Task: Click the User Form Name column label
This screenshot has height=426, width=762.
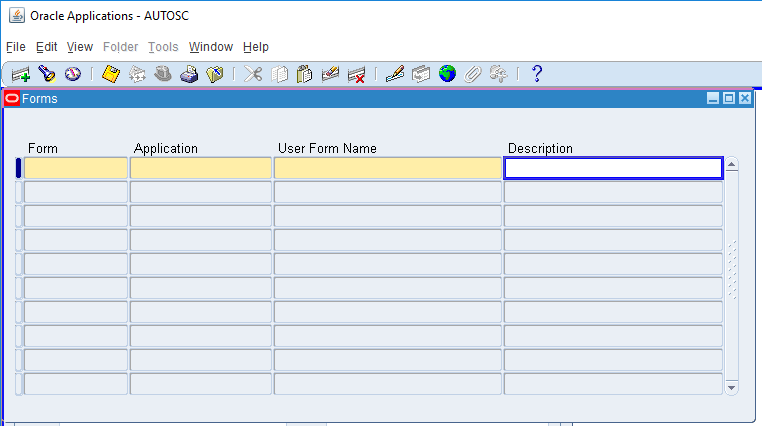Action: [327, 148]
